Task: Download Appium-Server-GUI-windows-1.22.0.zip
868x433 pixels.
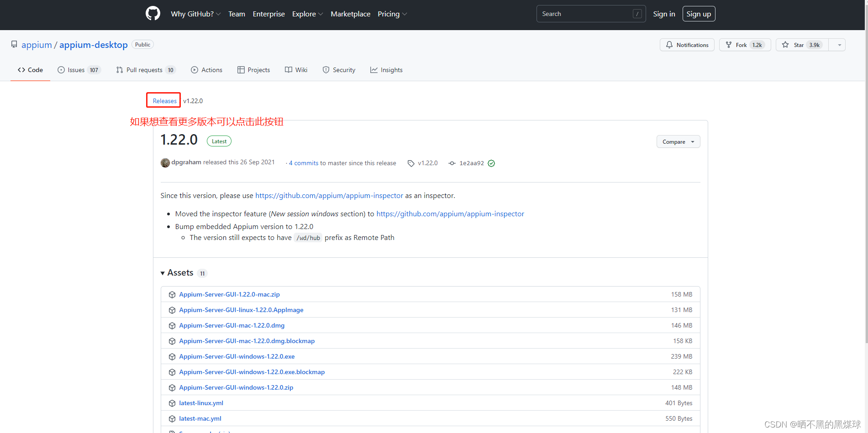Action: tap(236, 387)
